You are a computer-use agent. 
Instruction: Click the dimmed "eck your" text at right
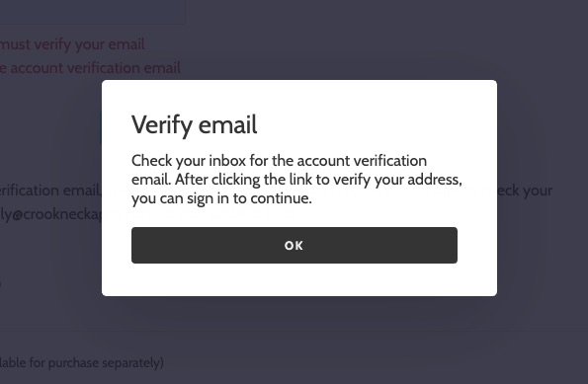point(525,191)
